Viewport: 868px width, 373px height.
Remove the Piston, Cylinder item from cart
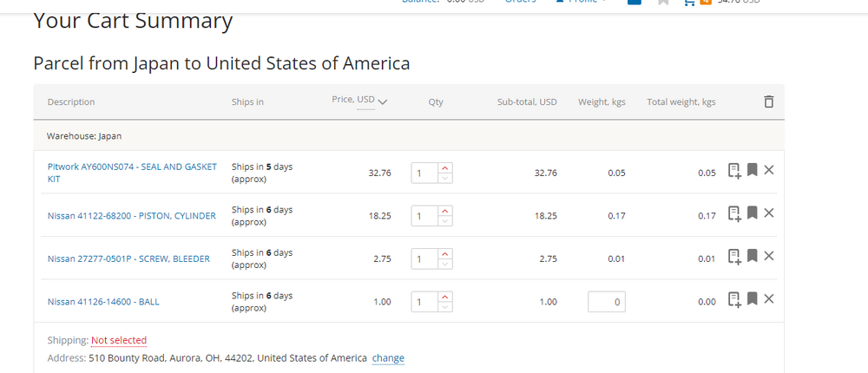coord(769,213)
